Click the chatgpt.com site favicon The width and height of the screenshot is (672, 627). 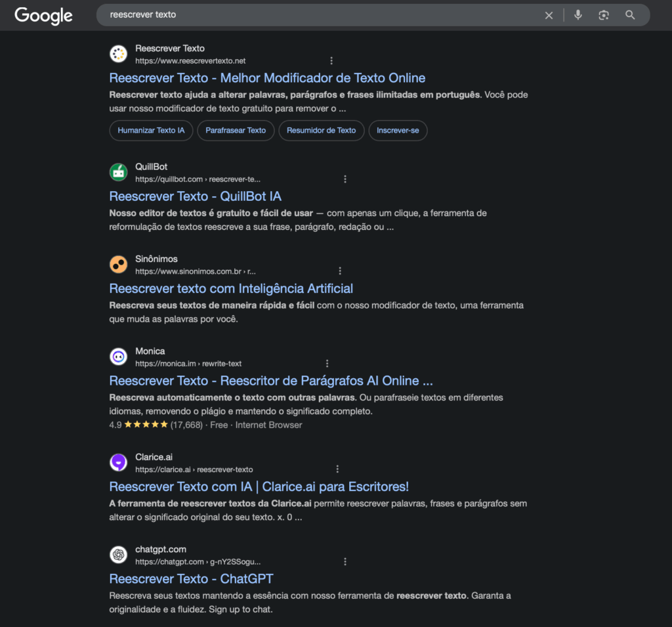118,555
